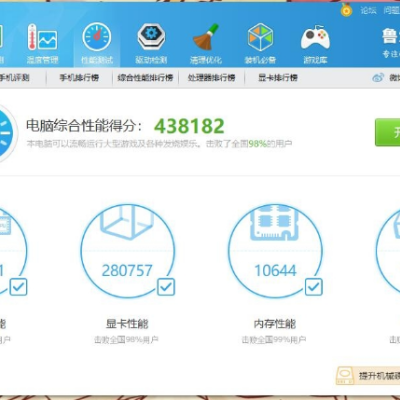
Task: Open the 装机必备 cube icon
Action: coord(260,37)
